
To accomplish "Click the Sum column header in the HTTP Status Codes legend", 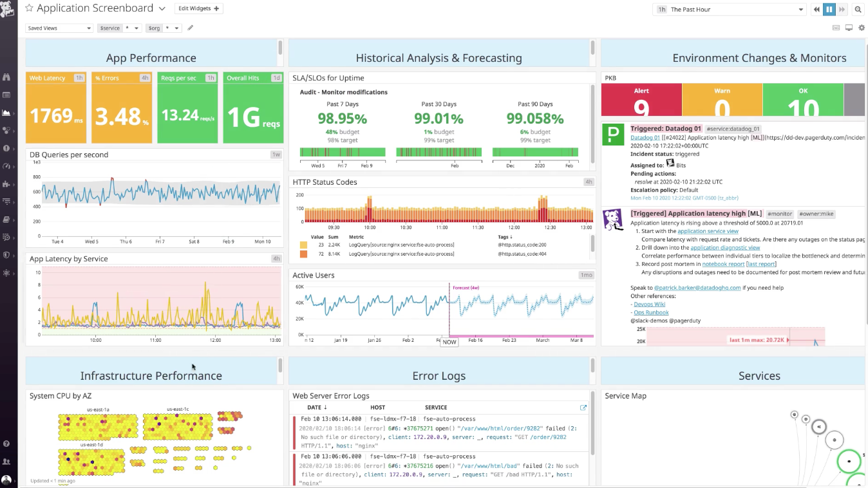I will 334,237.
